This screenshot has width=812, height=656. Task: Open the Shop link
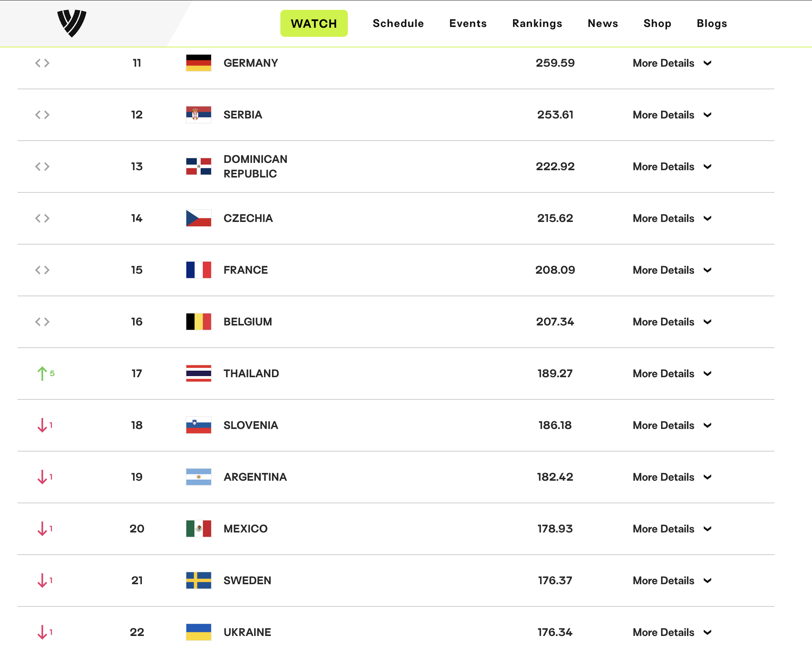(657, 23)
